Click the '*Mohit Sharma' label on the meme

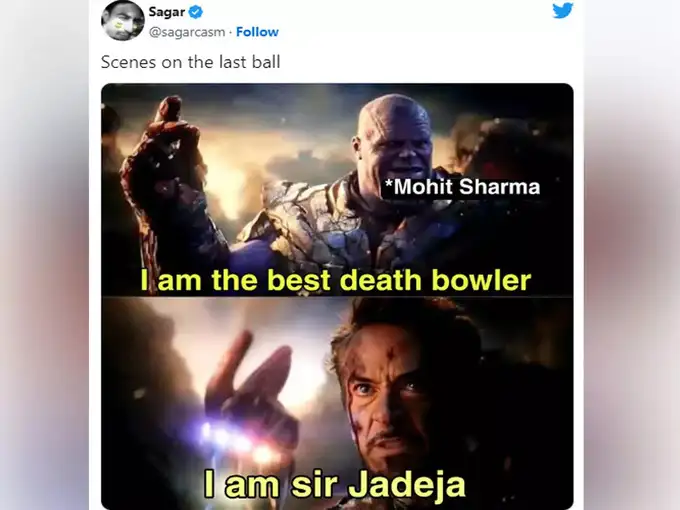coord(463,187)
